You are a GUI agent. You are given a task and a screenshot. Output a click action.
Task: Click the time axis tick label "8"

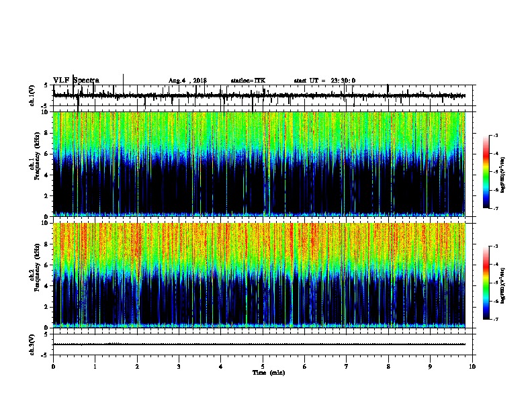click(x=388, y=367)
